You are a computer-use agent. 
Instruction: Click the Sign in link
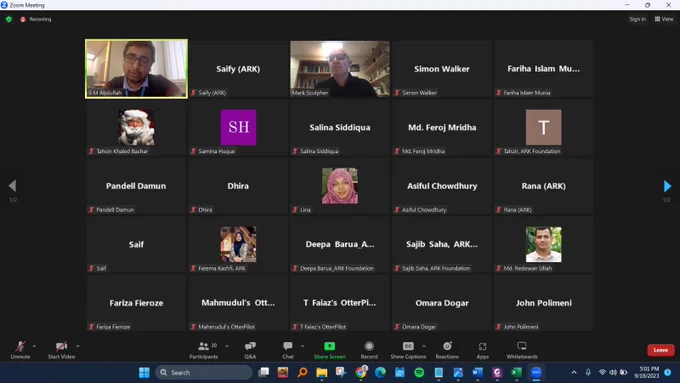[x=638, y=19]
